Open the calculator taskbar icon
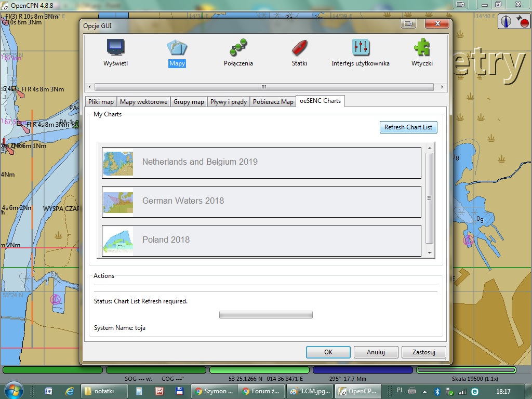Viewport: 532px width, 399px height. point(139,391)
